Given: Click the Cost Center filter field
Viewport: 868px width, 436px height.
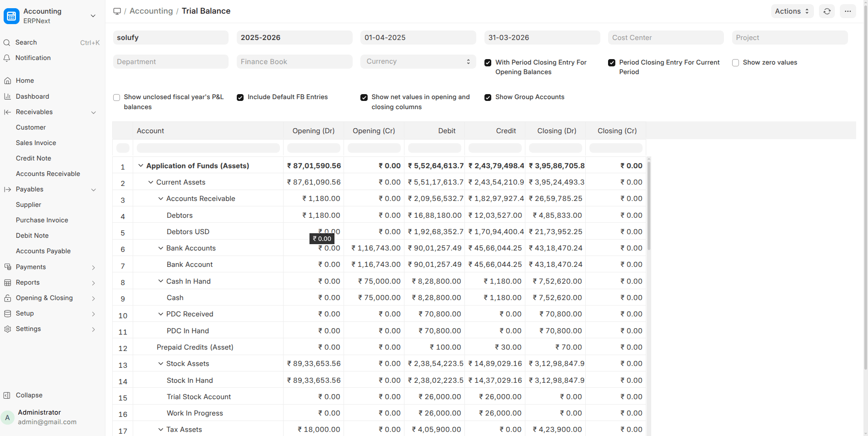Looking at the screenshot, I should point(665,38).
